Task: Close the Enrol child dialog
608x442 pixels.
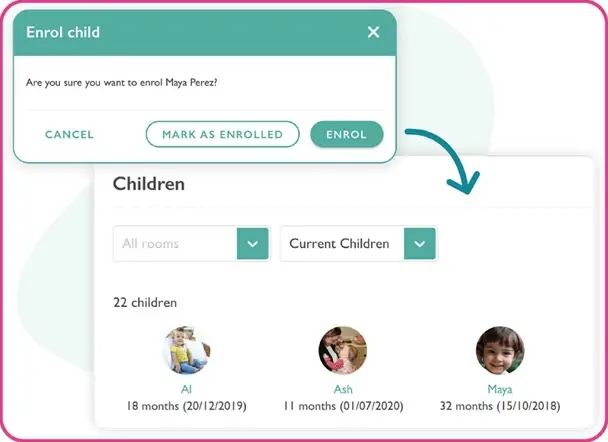Action: pos(373,32)
